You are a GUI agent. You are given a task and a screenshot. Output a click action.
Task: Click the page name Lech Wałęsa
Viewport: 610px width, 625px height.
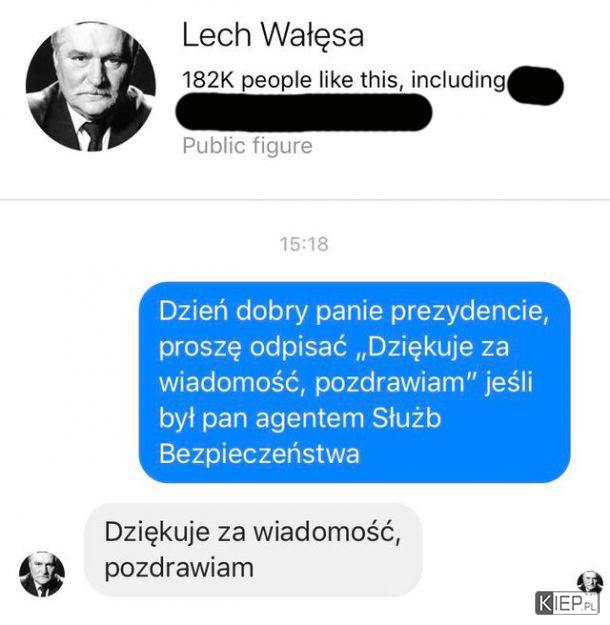273,36
